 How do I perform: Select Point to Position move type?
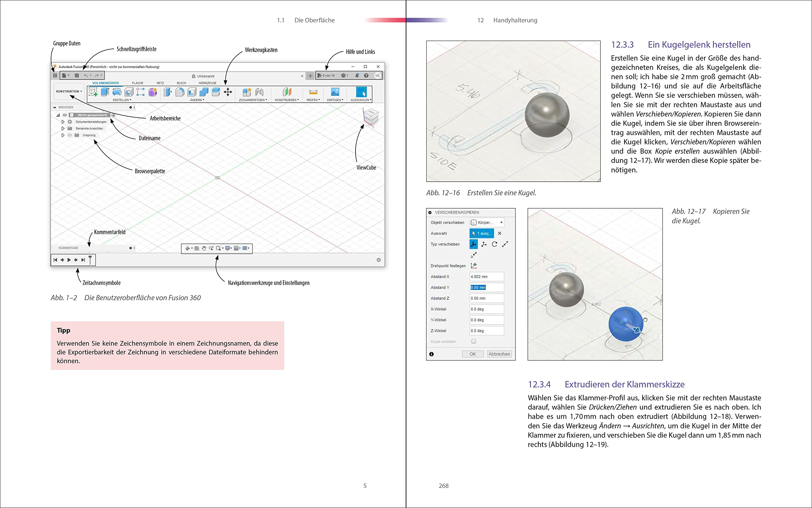[474, 255]
